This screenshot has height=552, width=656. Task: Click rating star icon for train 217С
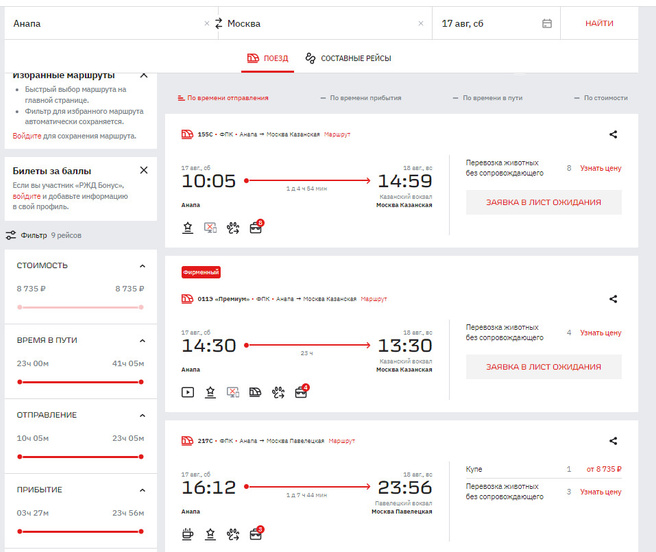(x=210, y=534)
